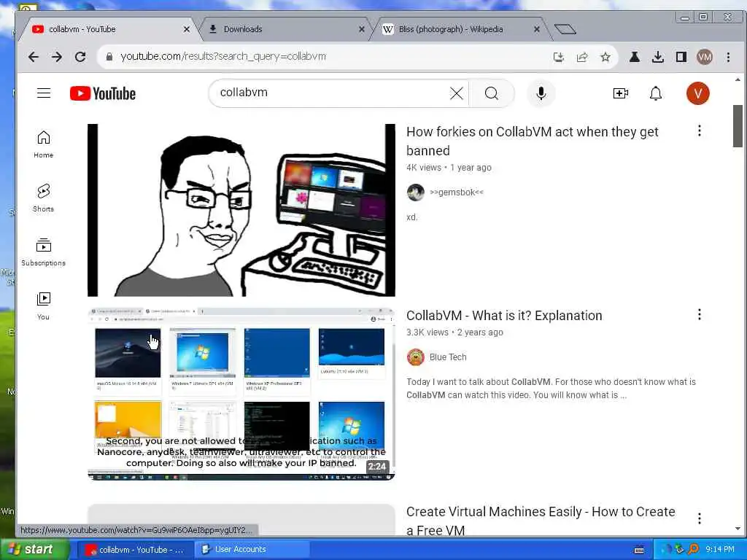Close the Bliss Wikipedia tab

pyautogui.click(x=537, y=29)
